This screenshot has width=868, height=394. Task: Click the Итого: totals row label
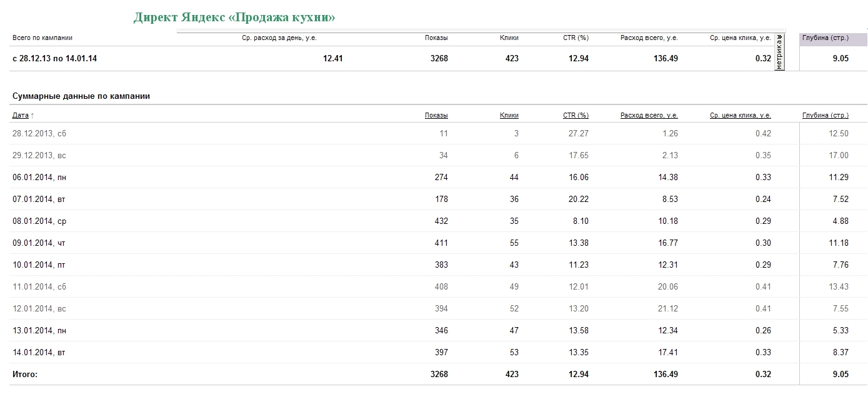(25, 374)
